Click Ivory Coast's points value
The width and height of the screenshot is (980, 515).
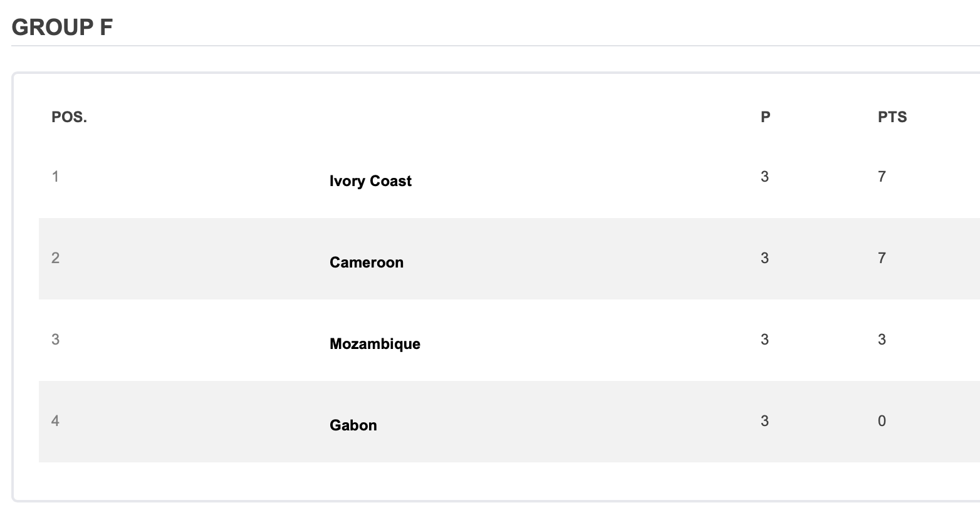pyautogui.click(x=882, y=177)
